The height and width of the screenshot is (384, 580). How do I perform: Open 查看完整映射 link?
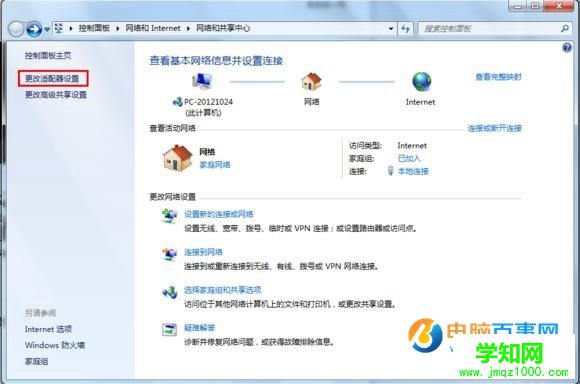tap(498, 77)
